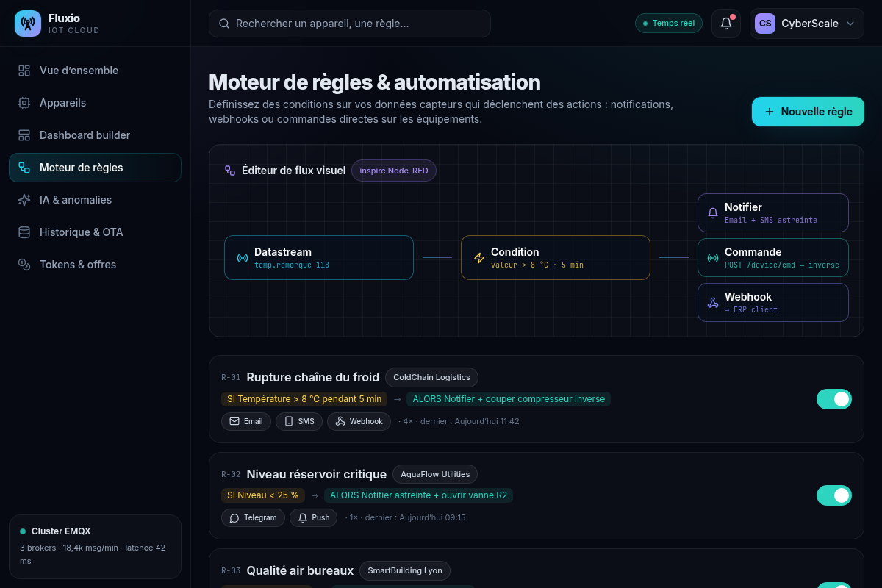Click the Inspiré Node-RED badge
Screen dimensions: 882x588
[394, 171]
